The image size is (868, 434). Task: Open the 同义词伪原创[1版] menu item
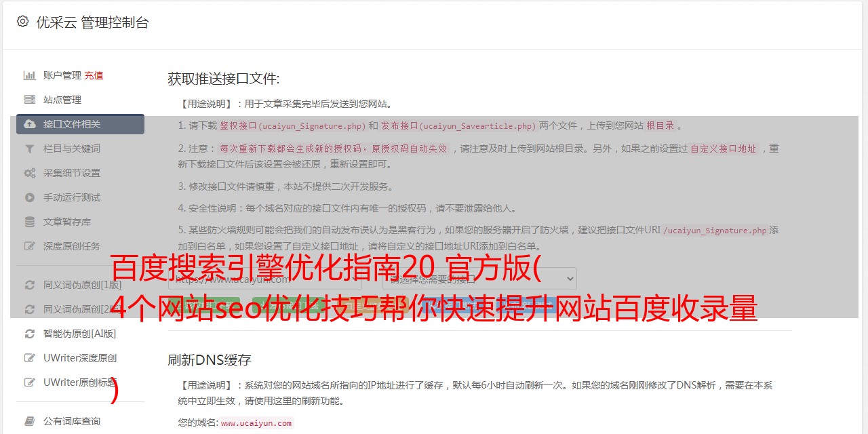[83, 285]
